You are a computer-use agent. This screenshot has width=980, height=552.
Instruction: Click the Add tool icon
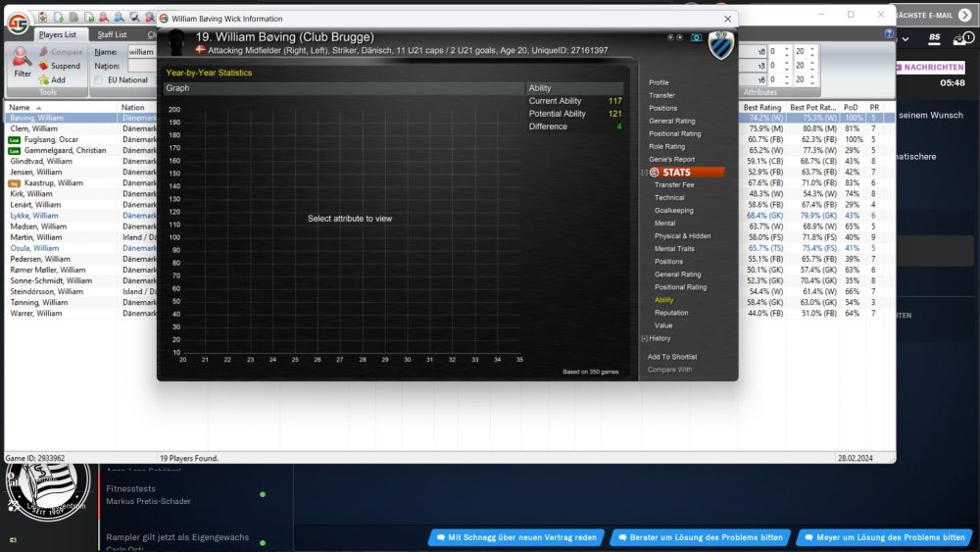coord(44,79)
